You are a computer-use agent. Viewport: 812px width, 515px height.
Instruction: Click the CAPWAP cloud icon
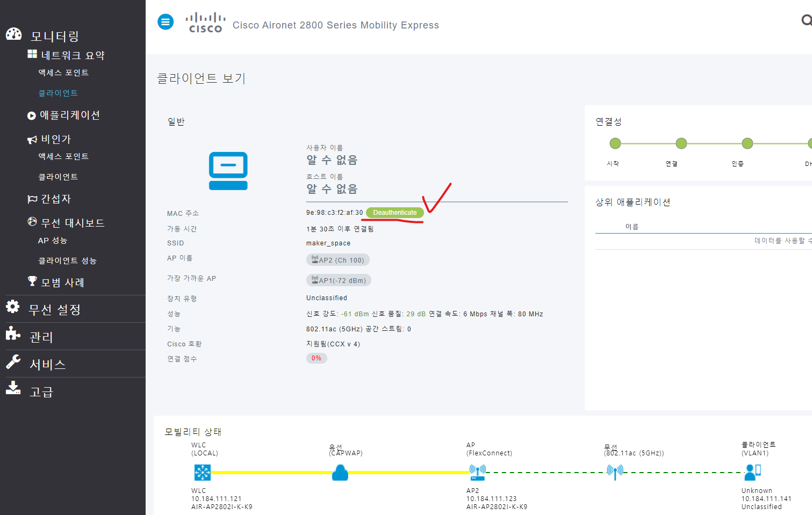(340, 473)
